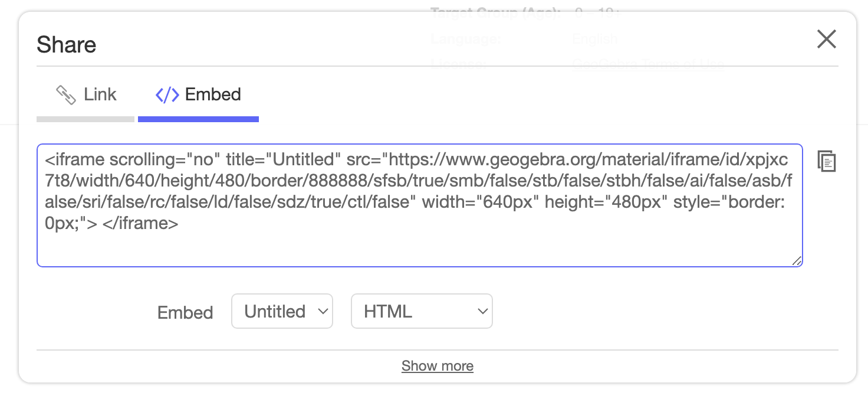Click the Share dialog heading
The image size is (868, 399).
click(x=66, y=45)
